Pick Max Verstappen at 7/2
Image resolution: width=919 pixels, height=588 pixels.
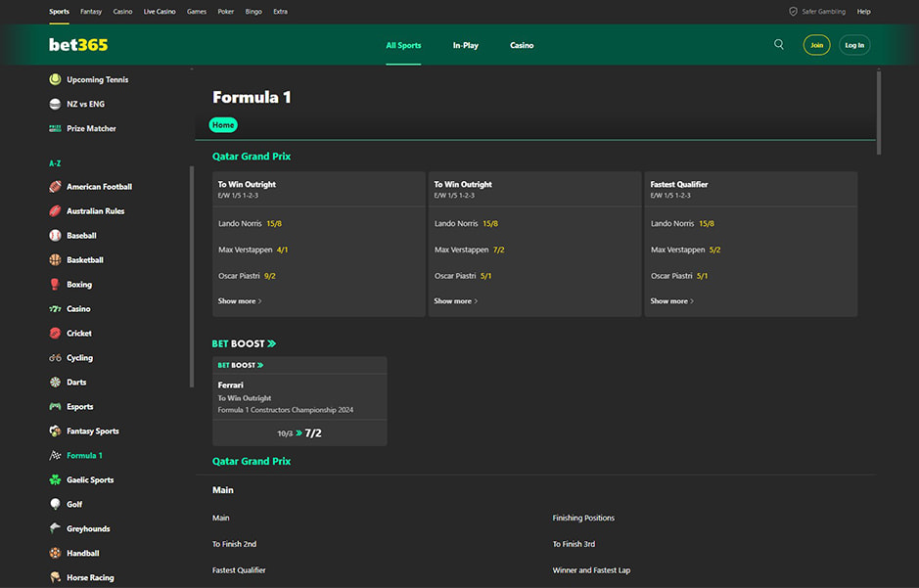pyautogui.click(x=470, y=249)
